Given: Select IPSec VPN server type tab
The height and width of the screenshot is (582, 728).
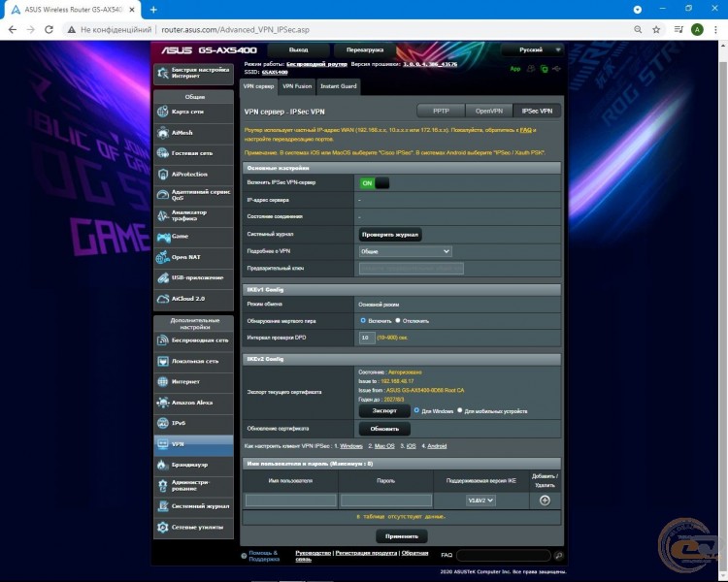Looking at the screenshot, I should click(x=537, y=111).
